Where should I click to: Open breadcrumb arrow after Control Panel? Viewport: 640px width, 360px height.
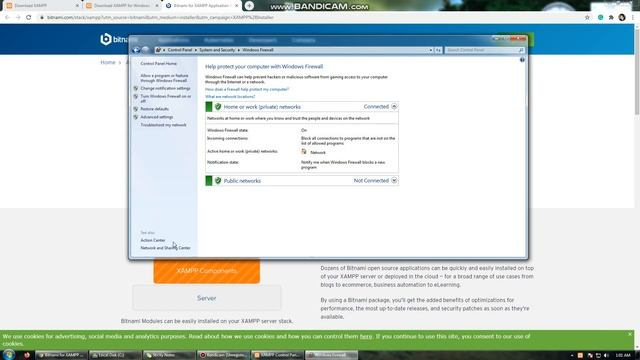(196, 50)
